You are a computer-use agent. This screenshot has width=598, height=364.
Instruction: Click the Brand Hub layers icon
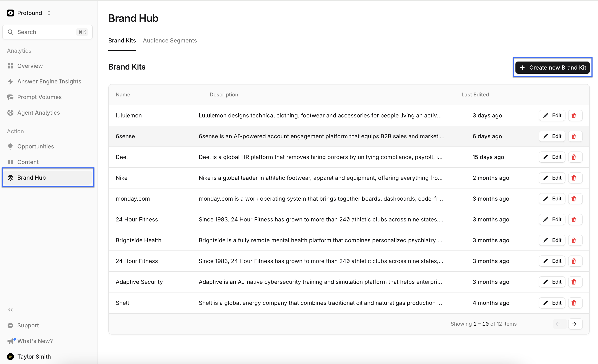(x=10, y=178)
